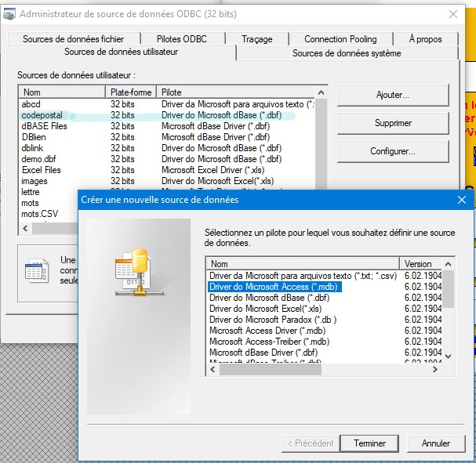Click the Ajouter... button

[393, 96]
